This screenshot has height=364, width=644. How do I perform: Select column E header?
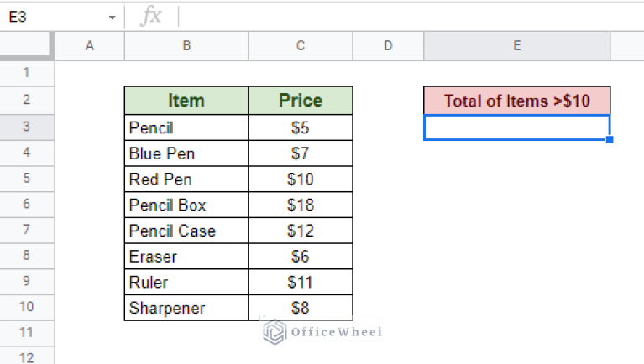(517, 45)
